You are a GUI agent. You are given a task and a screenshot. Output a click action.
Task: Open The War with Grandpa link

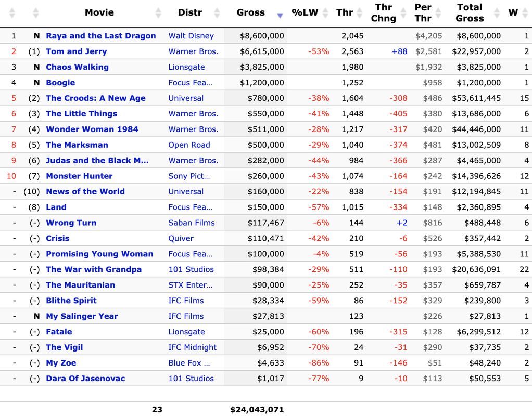tap(94, 270)
